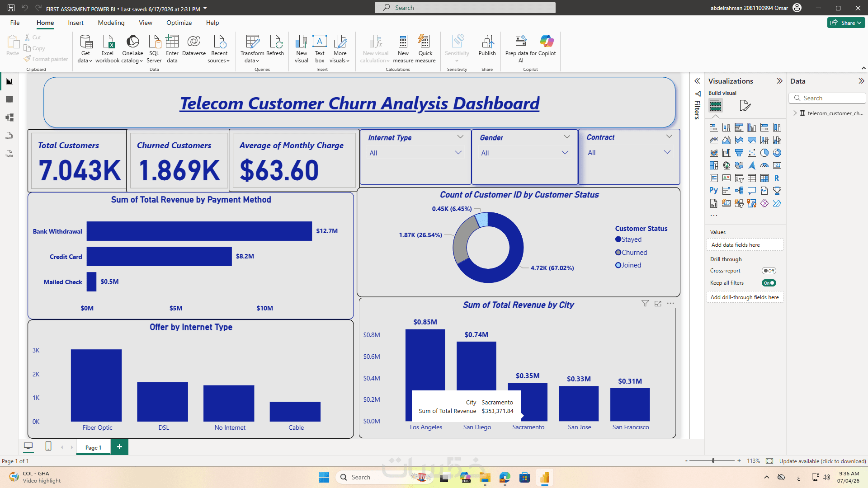The width and height of the screenshot is (868, 488).
Task: Click the Telecom Customer Churn Analysis Dashboard title
Action: pyautogui.click(x=359, y=103)
